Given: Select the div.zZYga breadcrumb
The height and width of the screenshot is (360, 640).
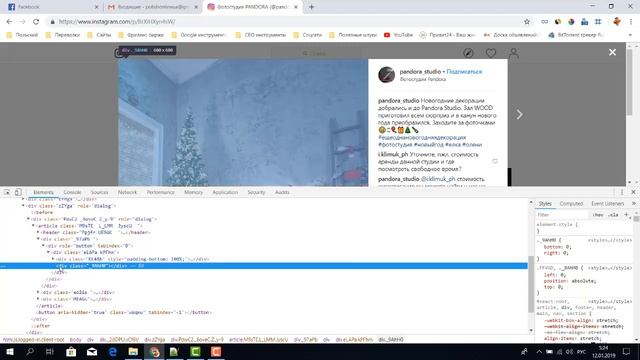Looking at the screenshot, I should coord(155,340).
